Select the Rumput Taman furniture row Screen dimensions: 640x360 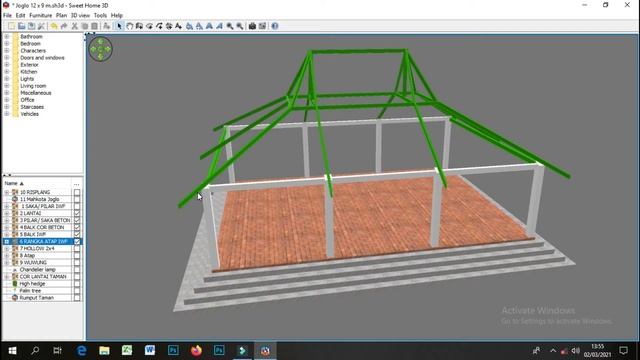(42, 298)
